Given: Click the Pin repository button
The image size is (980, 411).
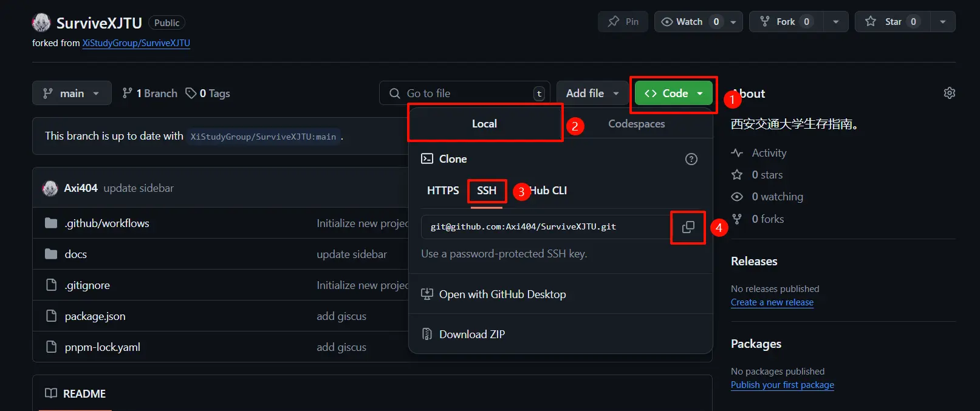Looking at the screenshot, I should [623, 22].
